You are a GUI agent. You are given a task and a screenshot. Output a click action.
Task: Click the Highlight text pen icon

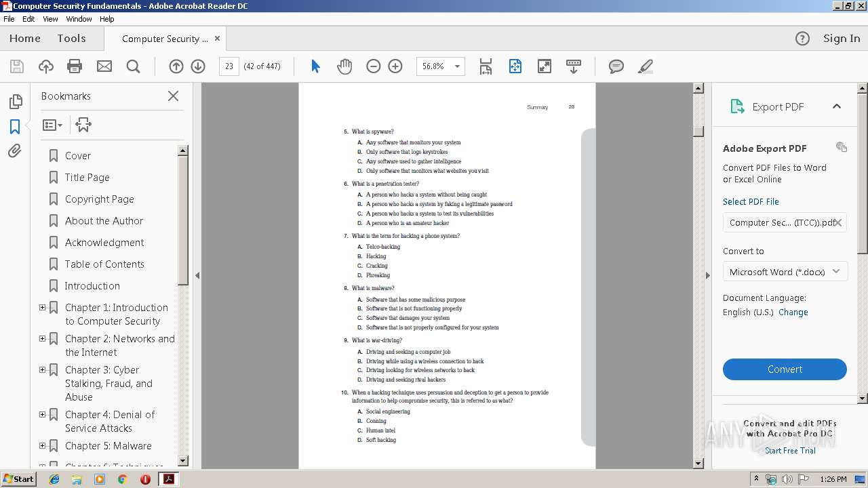[x=646, y=66]
